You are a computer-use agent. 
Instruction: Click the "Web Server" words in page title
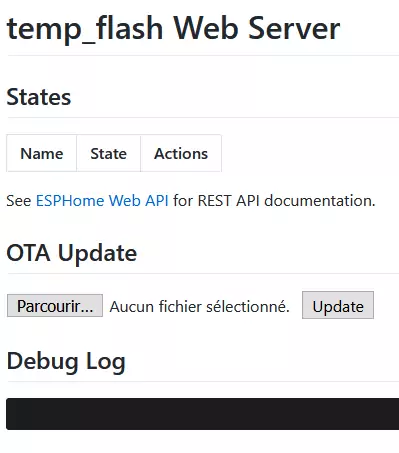pos(257,28)
